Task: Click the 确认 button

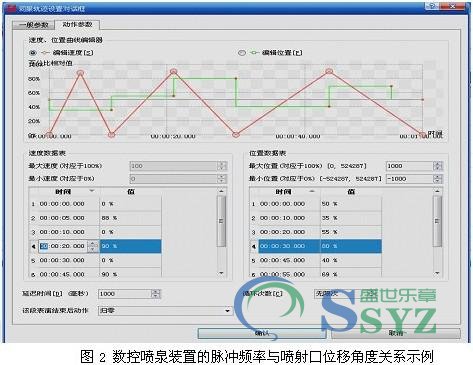Action: point(262,333)
